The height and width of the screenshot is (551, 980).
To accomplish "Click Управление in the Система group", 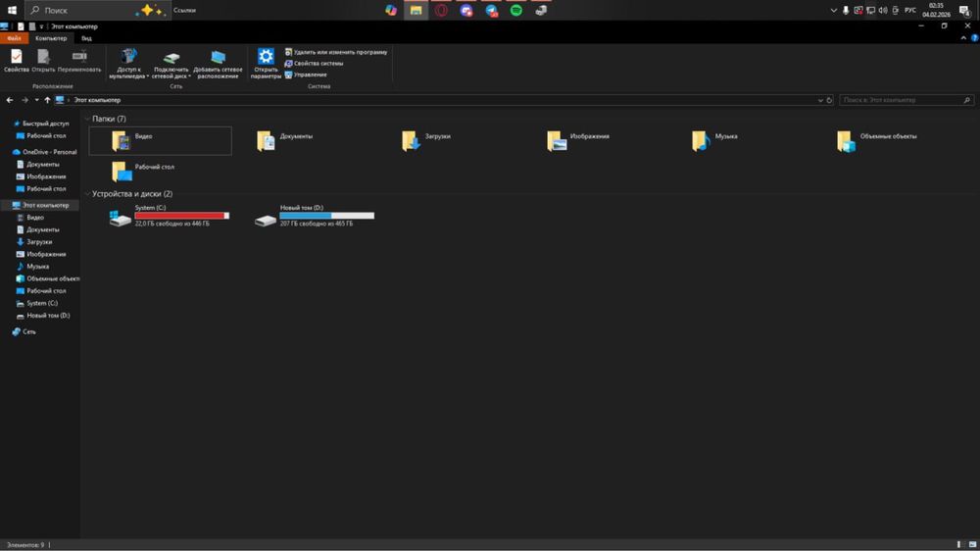I will (306, 75).
